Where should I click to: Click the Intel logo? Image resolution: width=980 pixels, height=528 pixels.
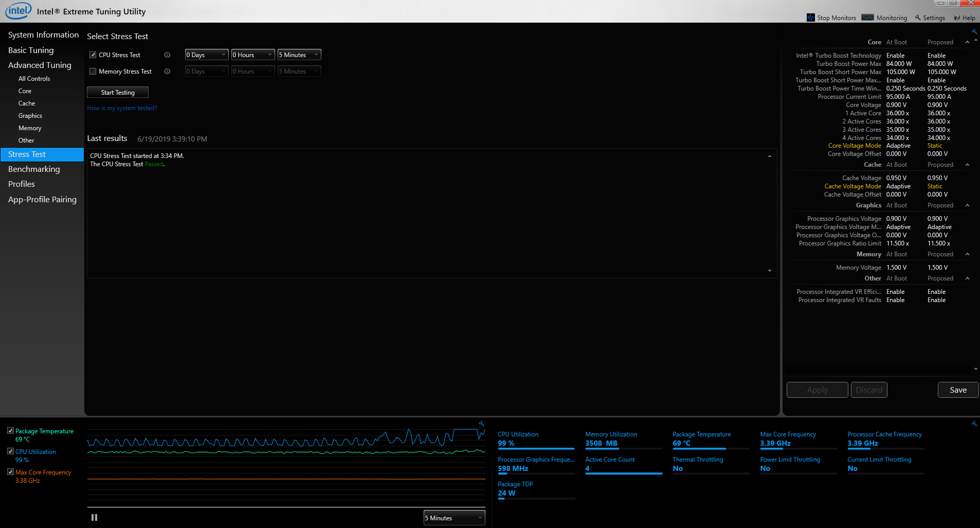(x=19, y=11)
